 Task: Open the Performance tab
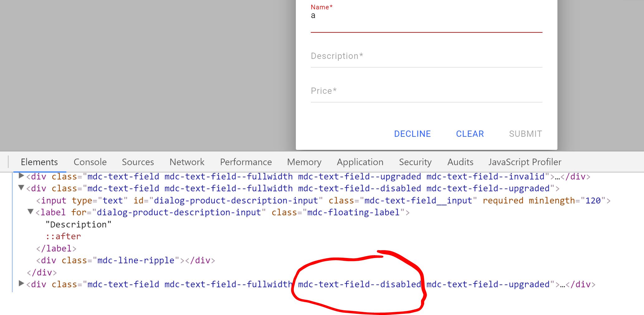[x=246, y=162]
